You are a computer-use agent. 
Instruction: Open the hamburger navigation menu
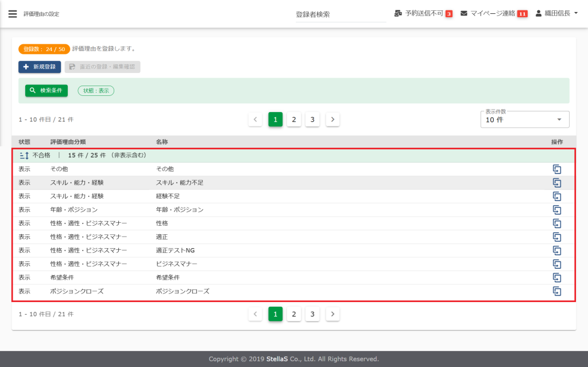click(13, 14)
